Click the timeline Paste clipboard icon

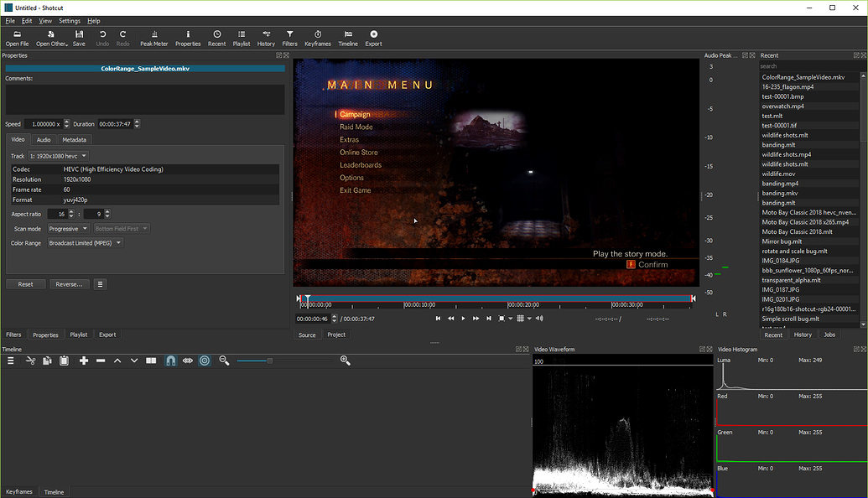click(65, 361)
